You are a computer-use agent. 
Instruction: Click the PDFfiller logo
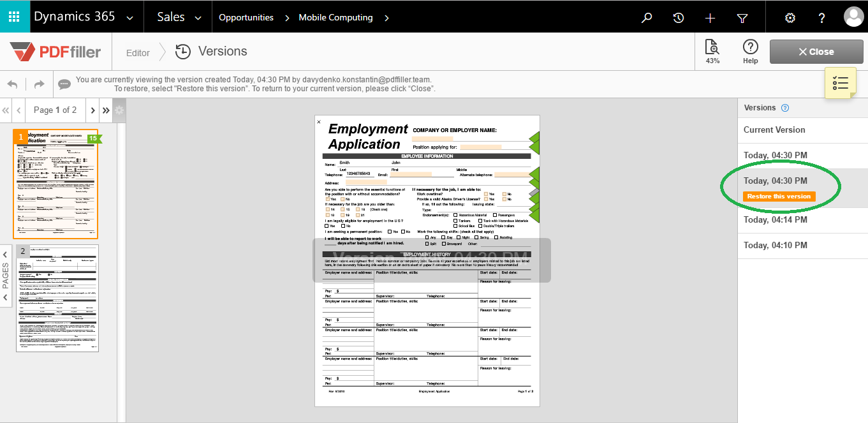[x=55, y=52]
